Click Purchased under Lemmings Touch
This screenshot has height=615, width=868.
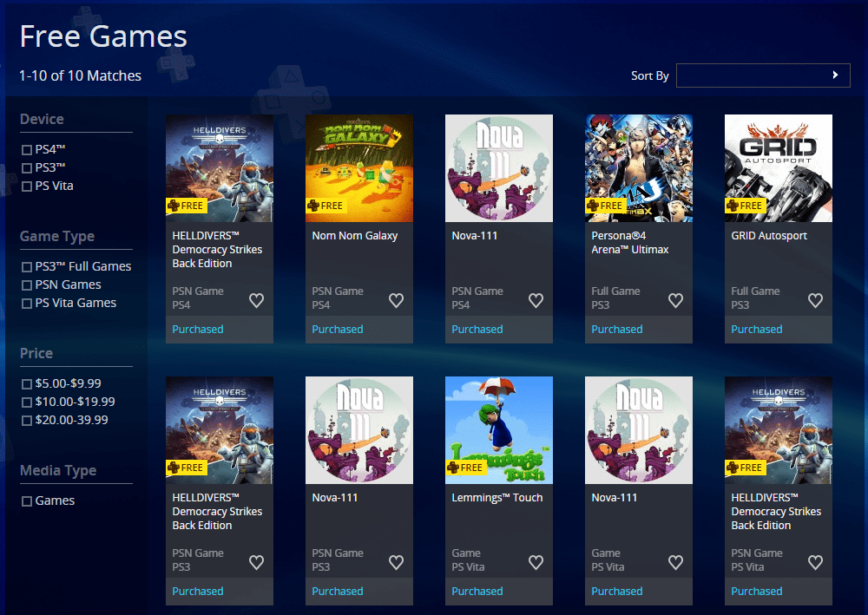[x=477, y=592]
